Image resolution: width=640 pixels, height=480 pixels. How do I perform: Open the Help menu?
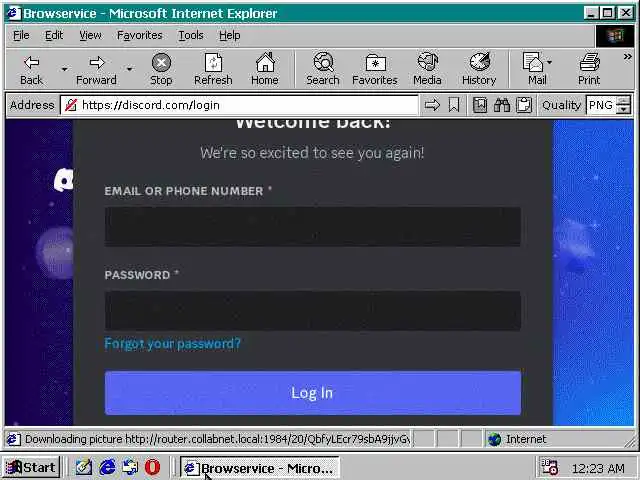point(229,36)
